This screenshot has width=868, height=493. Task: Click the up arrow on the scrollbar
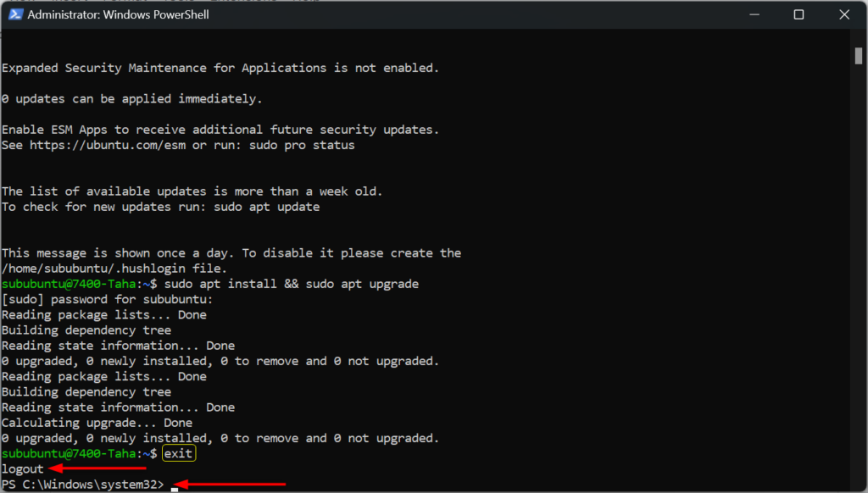coord(859,36)
